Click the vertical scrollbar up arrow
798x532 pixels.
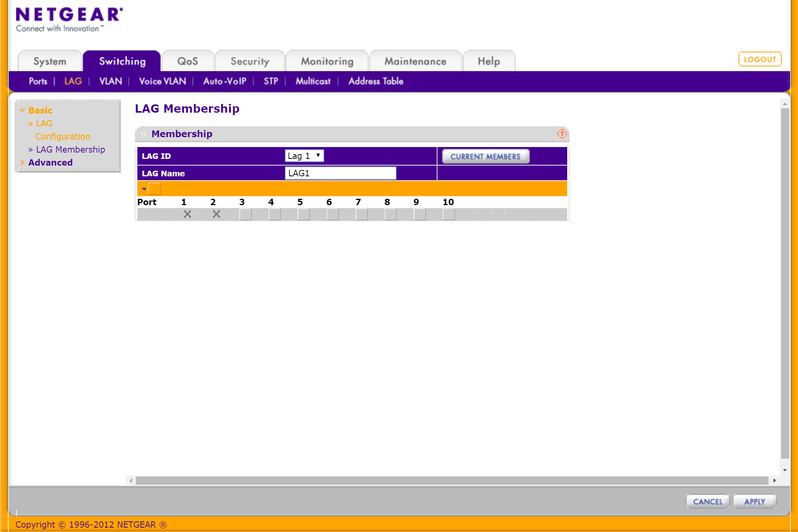click(x=785, y=104)
